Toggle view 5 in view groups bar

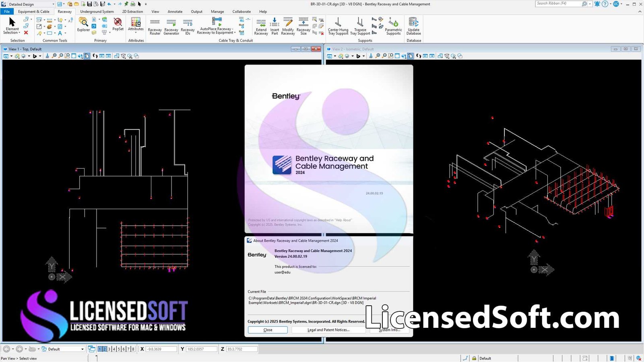[x=119, y=349]
